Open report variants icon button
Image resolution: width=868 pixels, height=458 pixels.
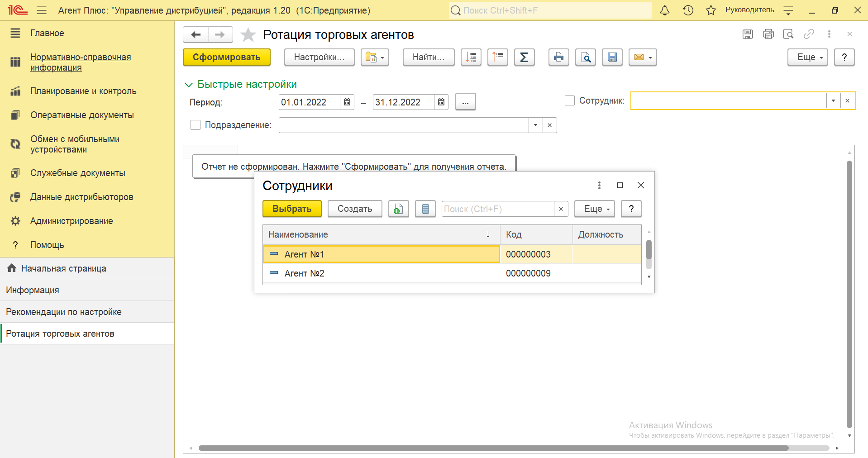(375, 57)
